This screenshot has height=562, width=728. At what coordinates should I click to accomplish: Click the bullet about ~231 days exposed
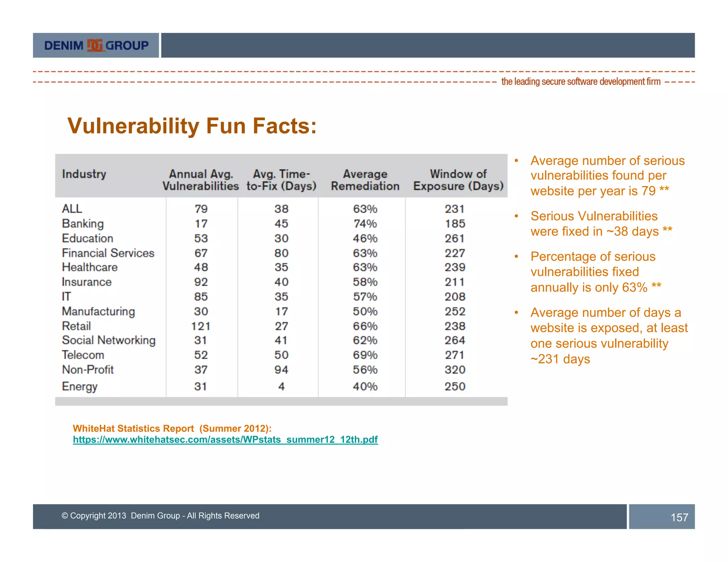pyautogui.click(x=609, y=335)
